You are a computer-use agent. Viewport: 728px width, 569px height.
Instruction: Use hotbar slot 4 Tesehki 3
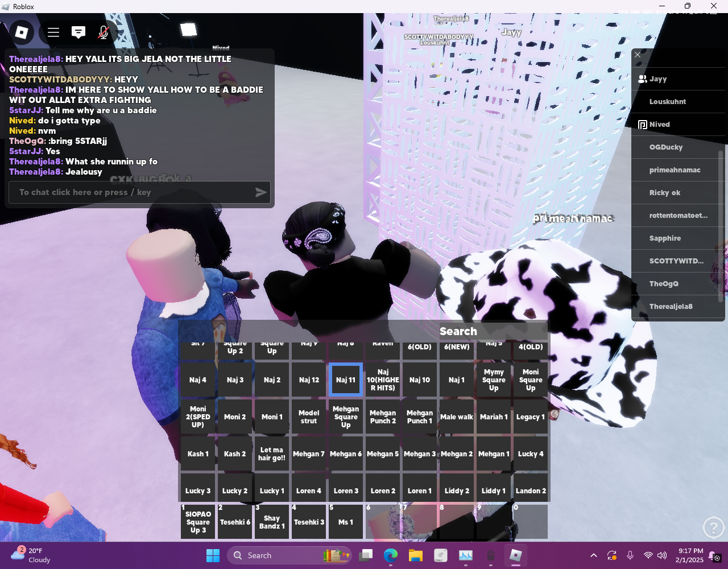click(x=309, y=522)
